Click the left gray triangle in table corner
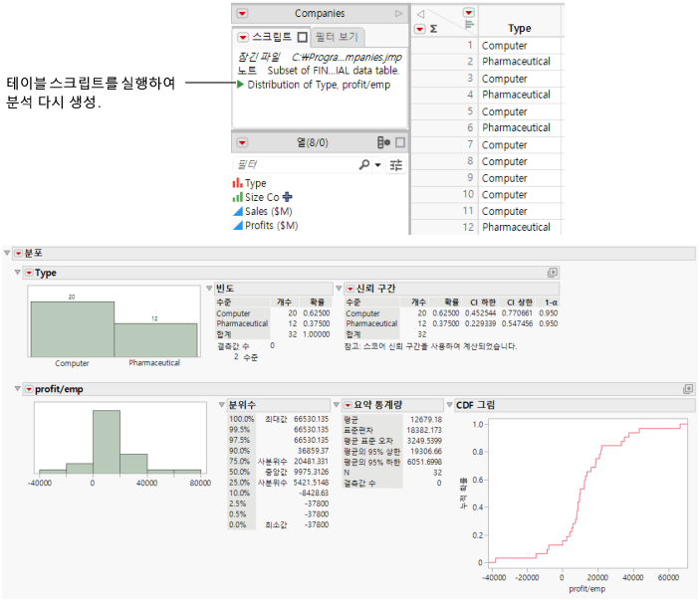This screenshot has height=600, width=700. point(420,14)
